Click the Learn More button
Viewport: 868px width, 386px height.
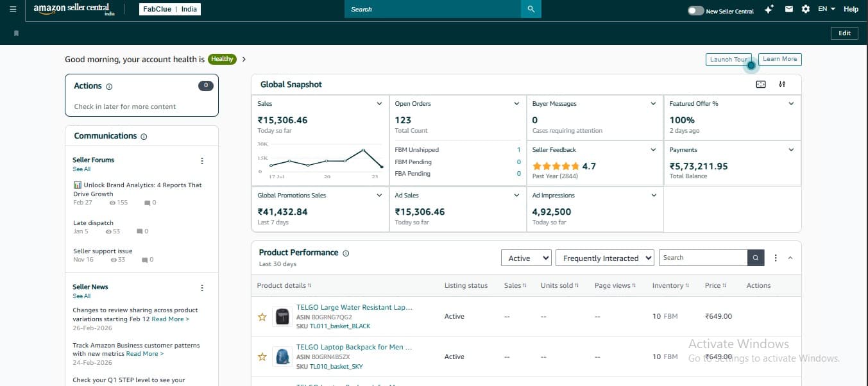click(x=780, y=59)
